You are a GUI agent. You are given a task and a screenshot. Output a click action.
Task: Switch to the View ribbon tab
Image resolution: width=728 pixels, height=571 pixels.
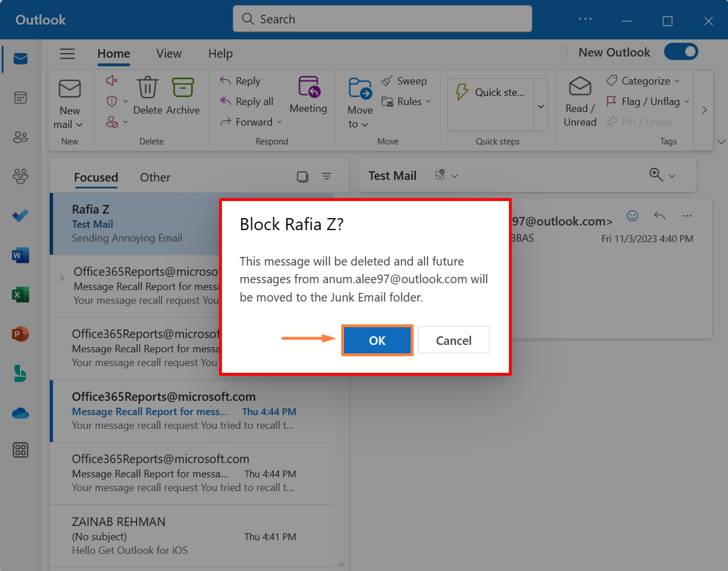pos(169,54)
